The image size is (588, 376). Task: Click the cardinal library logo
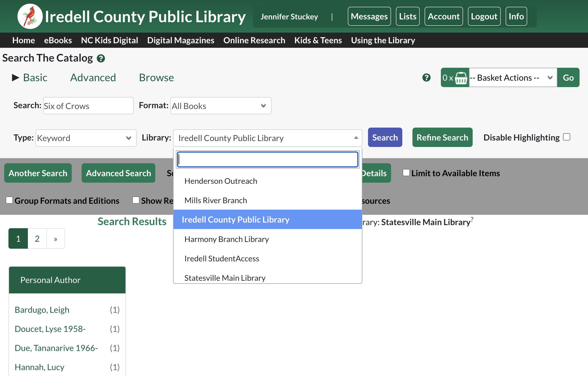point(30,16)
